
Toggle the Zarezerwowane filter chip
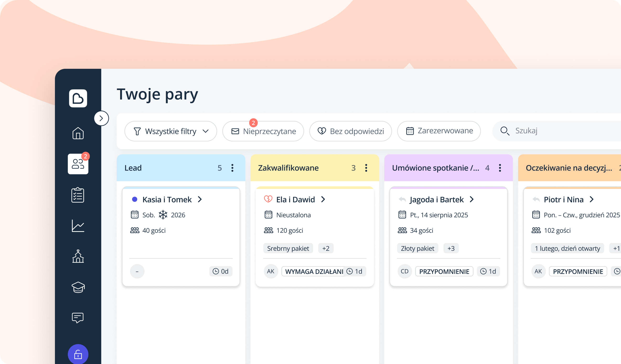pyautogui.click(x=439, y=131)
